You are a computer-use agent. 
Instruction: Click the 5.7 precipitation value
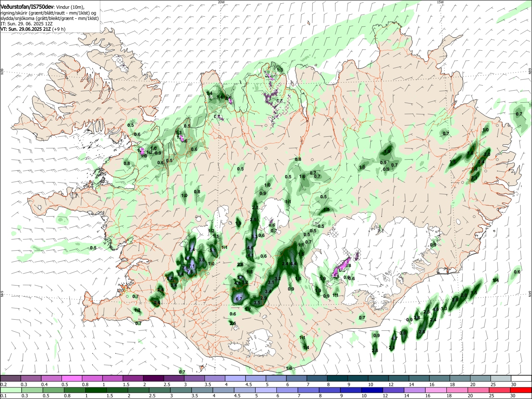coord(240,277)
